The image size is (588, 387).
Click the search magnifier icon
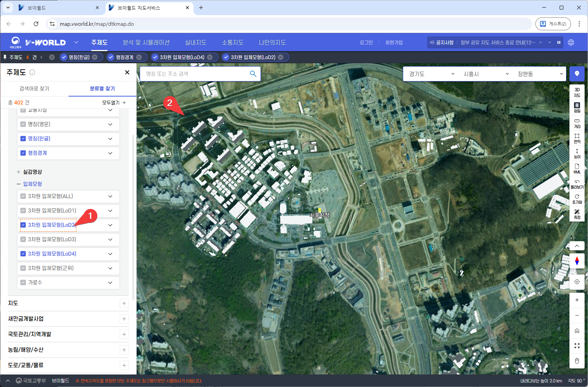[x=253, y=74]
